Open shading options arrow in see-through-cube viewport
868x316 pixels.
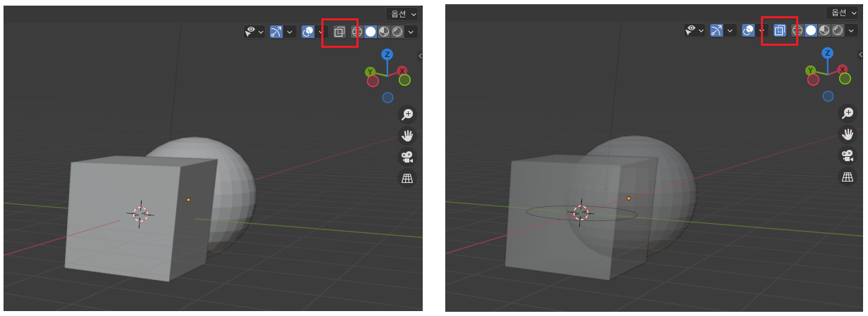[852, 31]
